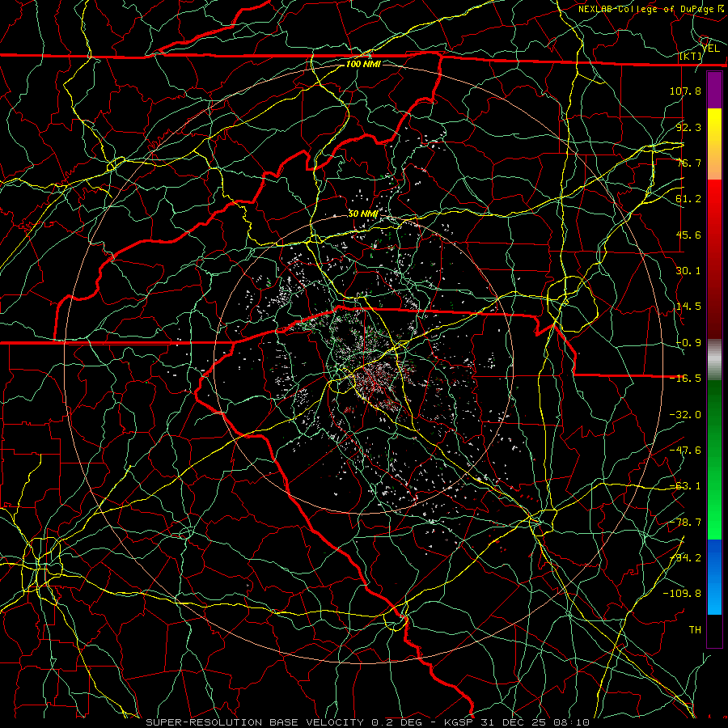Pick the purple top segment of velocity scale
Image resolution: width=728 pixels, height=728 pixels.
click(x=714, y=90)
